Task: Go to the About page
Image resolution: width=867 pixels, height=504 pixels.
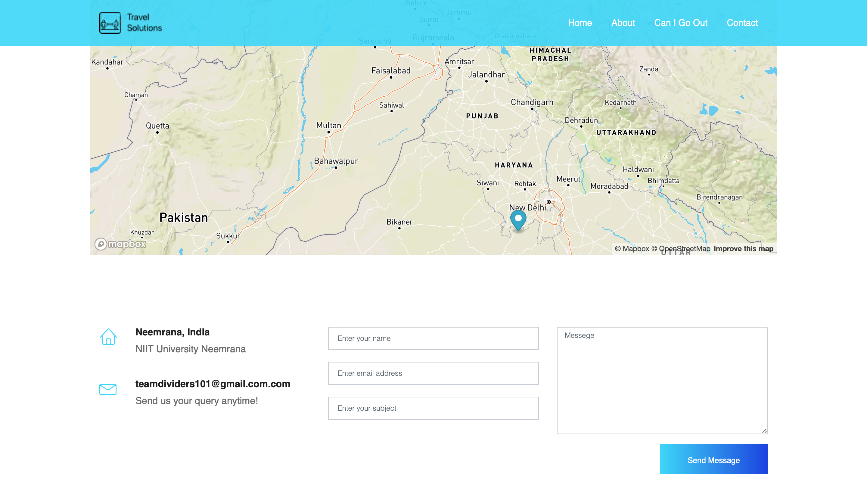Action: pos(623,23)
